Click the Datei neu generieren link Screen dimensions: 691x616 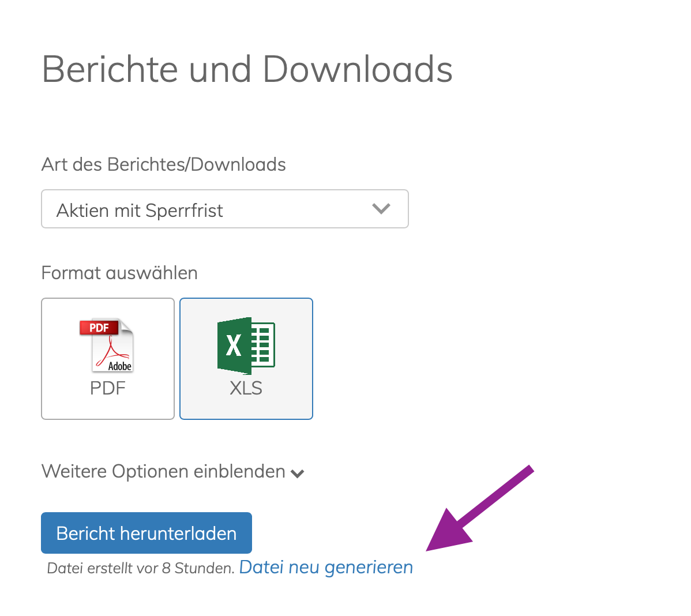point(326,567)
